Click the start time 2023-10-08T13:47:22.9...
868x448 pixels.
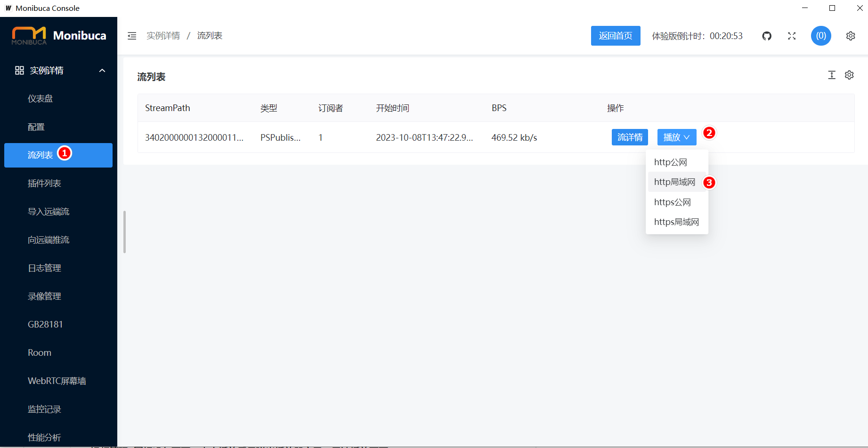point(424,137)
